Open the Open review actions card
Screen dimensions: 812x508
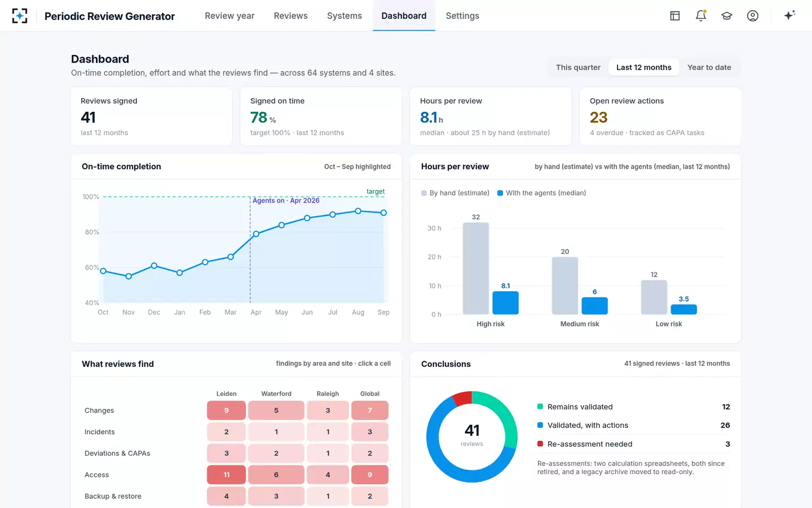[x=661, y=116]
